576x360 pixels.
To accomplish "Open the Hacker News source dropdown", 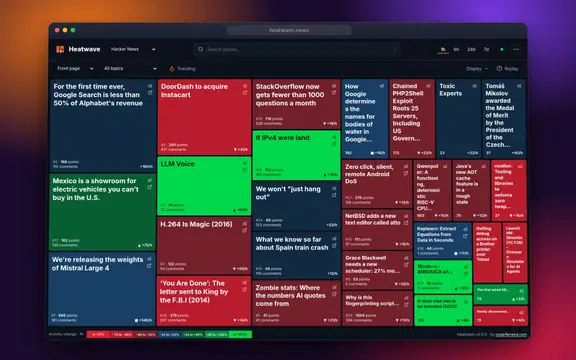I will coord(133,49).
